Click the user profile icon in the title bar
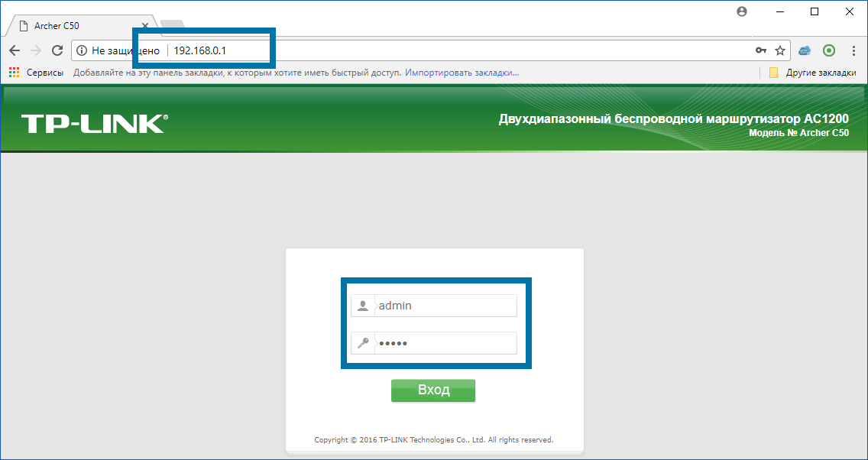 tap(741, 11)
